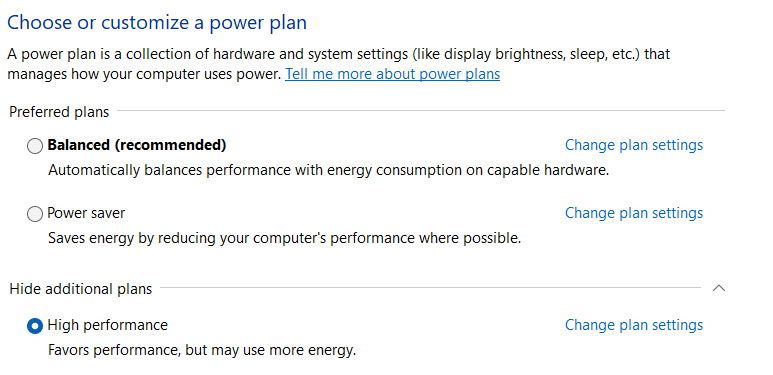Open Change plan settings for Balanced
This screenshot has width=773, height=375.
pos(633,145)
